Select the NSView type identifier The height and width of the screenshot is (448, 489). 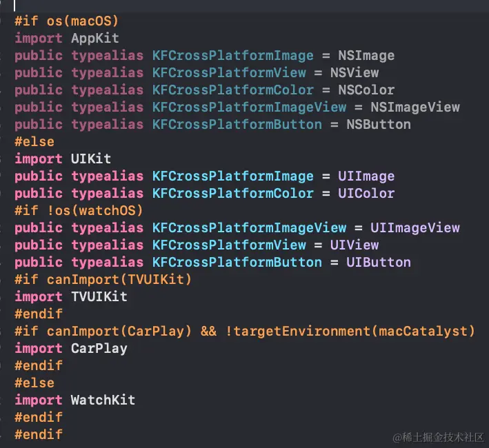coord(354,73)
